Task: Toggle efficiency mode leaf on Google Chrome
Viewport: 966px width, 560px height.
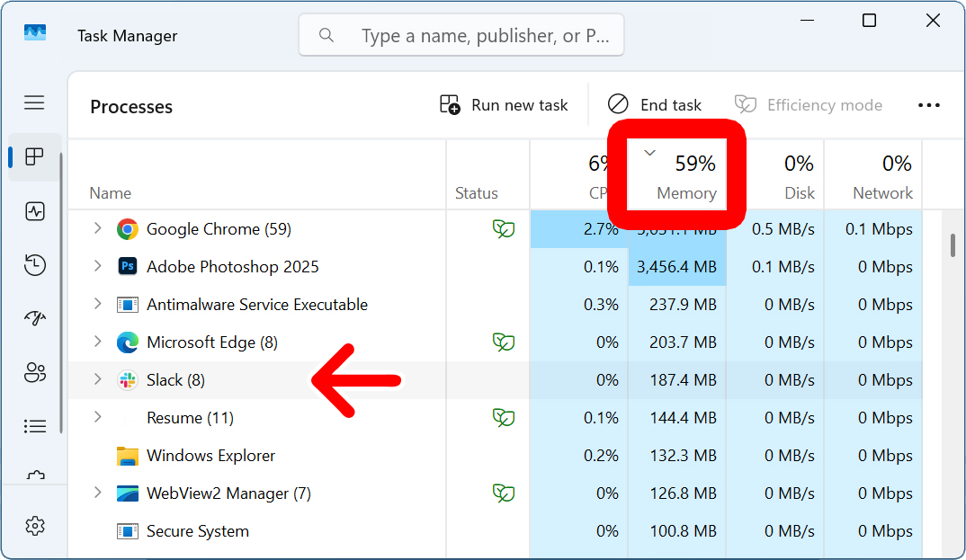Action: pyautogui.click(x=504, y=228)
